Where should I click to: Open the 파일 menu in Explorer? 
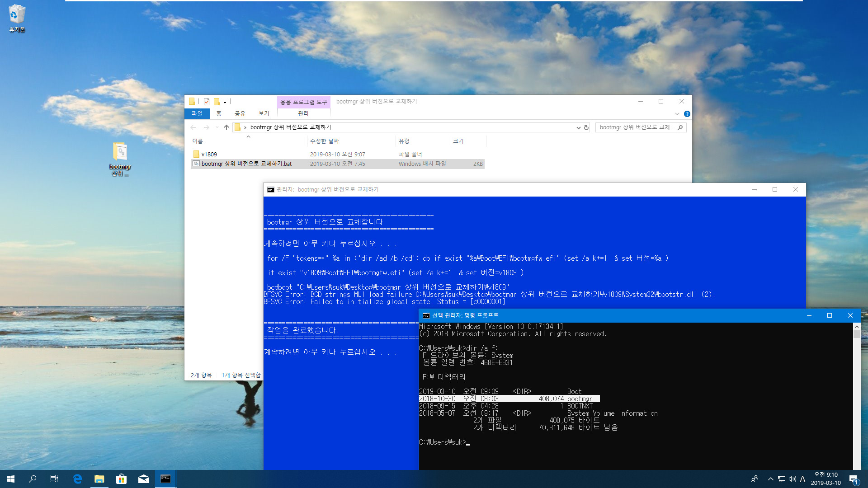[x=197, y=113]
